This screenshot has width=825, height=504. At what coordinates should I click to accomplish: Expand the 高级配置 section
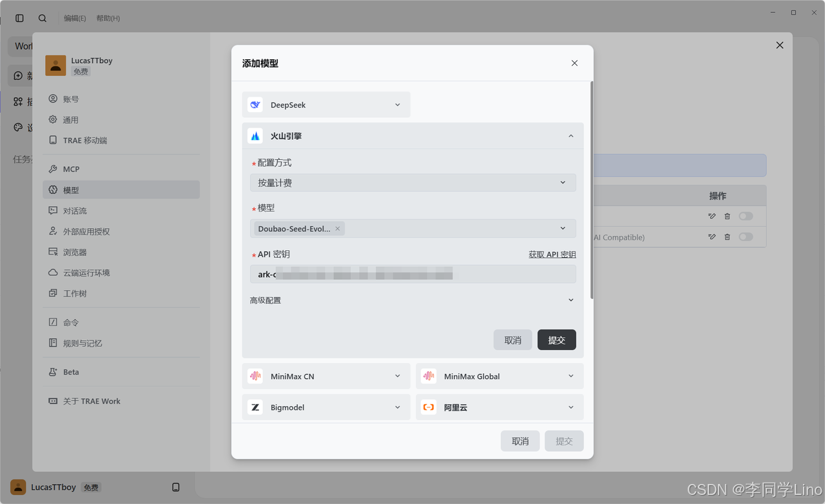413,300
